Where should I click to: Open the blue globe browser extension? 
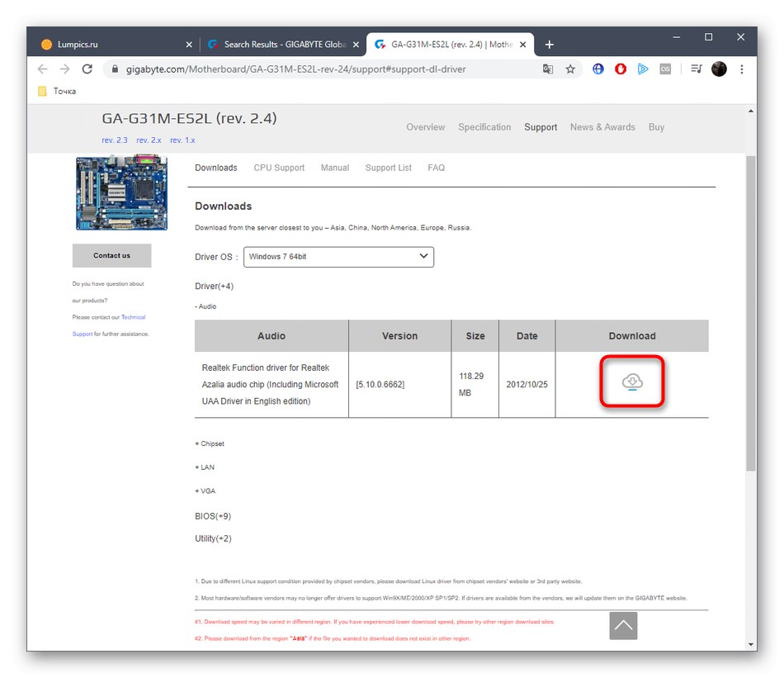point(598,69)
